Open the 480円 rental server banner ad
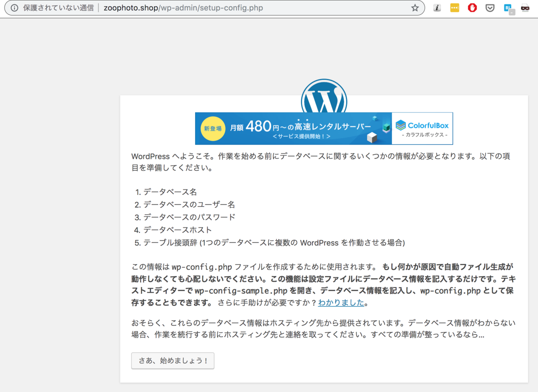This screenshot has width=538, height=392. tap(324, 129)
